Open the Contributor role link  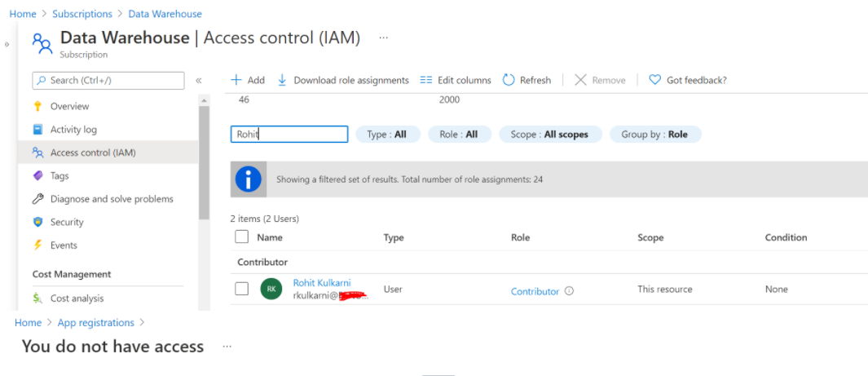(535, 291)
